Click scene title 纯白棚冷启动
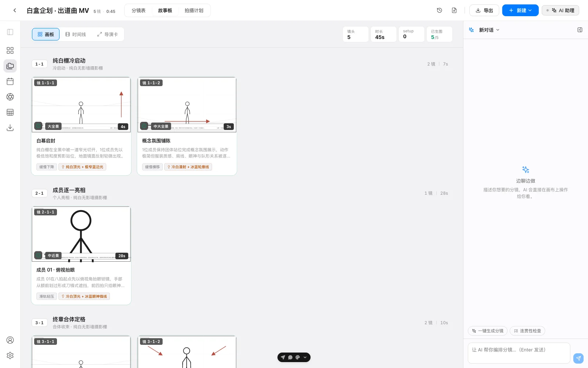 pyautogui.click(x=69, y=61)
